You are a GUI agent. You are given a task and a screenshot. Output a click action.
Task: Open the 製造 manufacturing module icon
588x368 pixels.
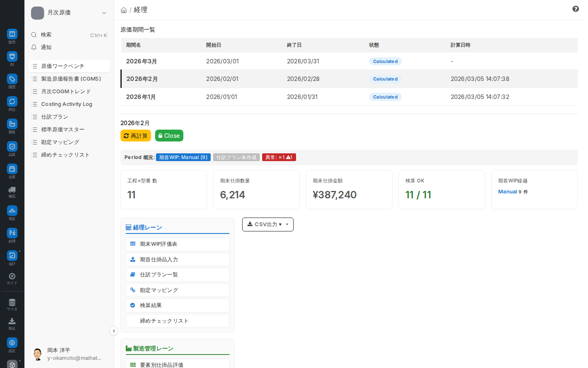pyautogui.click(x=12, y=124)
